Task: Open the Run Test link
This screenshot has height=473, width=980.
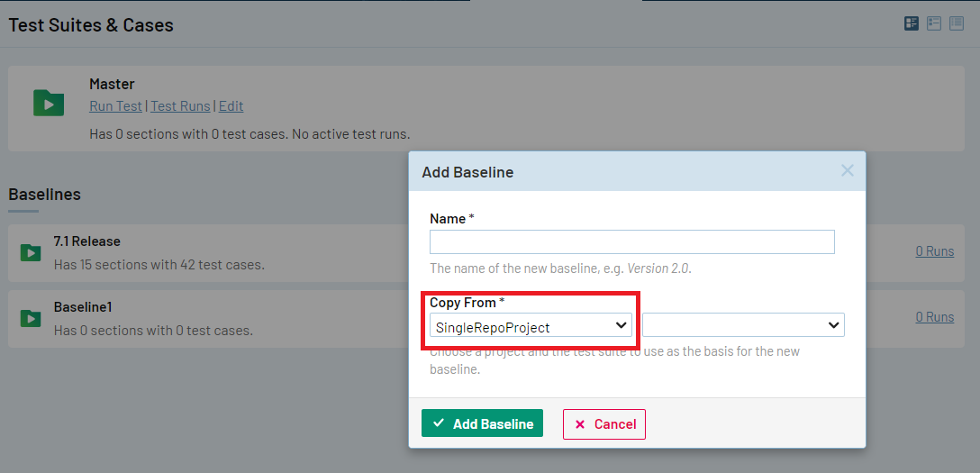Action: [x=115, y=106]
